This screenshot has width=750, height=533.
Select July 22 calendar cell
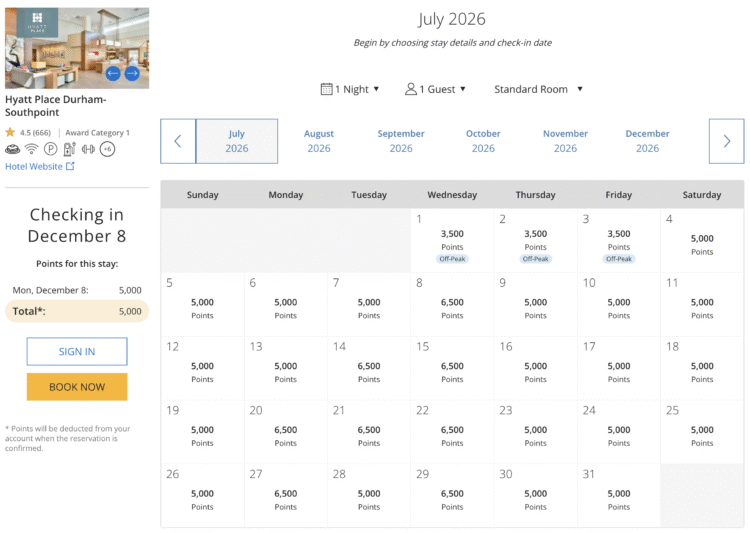point(452,432)
